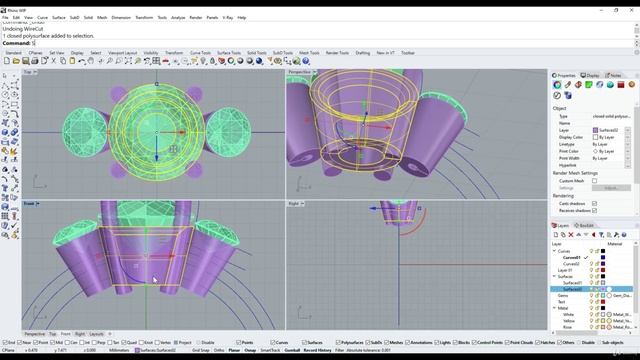Toggle Gumball in the status bar
Image resolution: width=640 pixels, height=360 pixels.
292,350
